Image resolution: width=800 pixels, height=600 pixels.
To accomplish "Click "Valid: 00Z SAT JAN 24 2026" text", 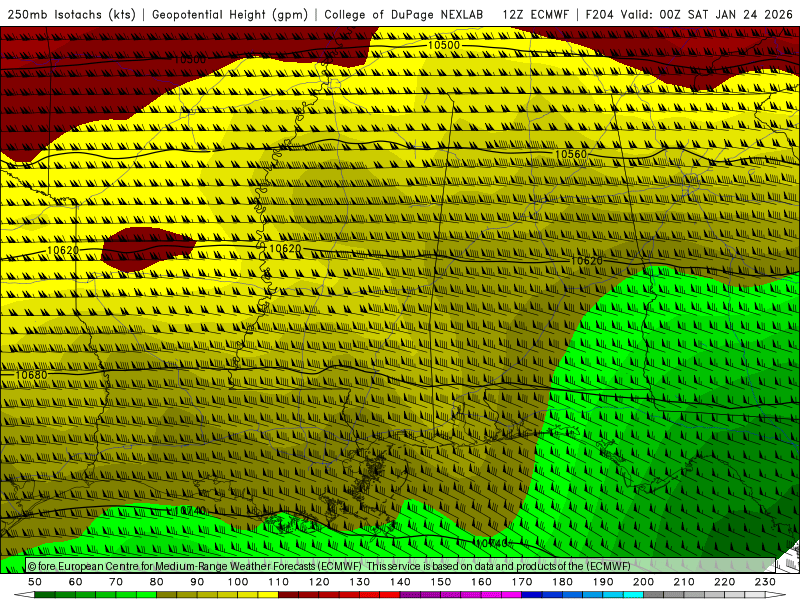I will (707, 15).
